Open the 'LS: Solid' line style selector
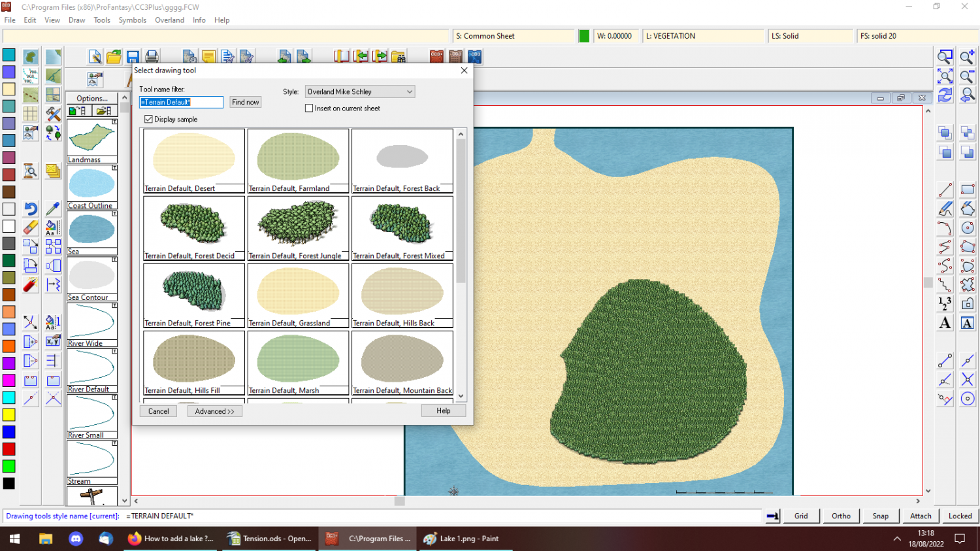980x551 pixels. [810, 36]
